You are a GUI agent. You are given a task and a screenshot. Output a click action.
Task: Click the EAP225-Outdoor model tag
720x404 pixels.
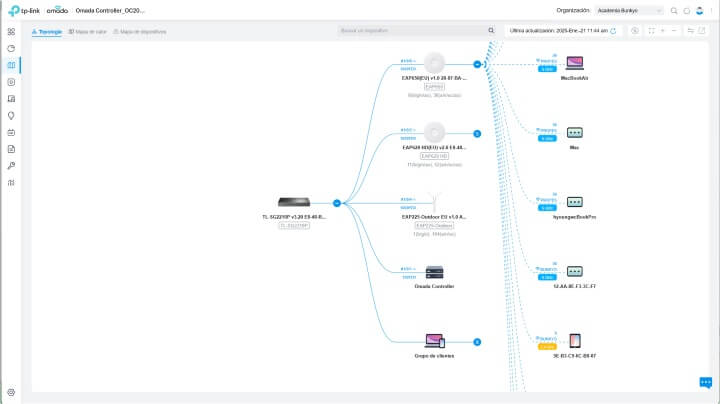(x=434, y=225)
